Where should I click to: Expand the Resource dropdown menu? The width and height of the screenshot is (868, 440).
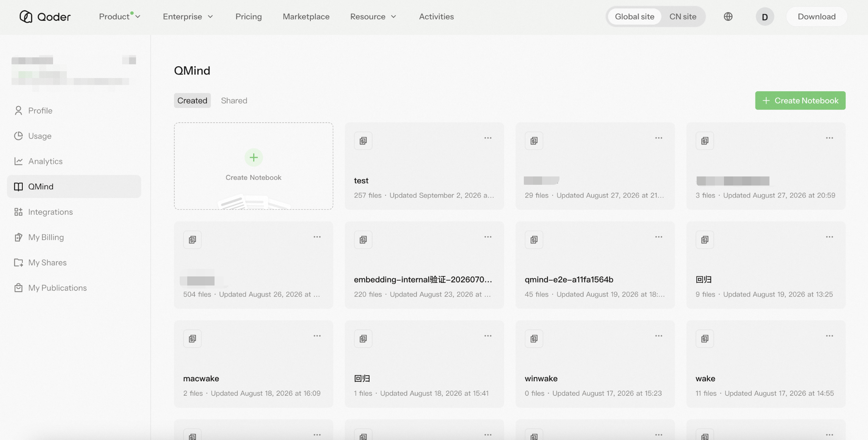click(373, 17)
